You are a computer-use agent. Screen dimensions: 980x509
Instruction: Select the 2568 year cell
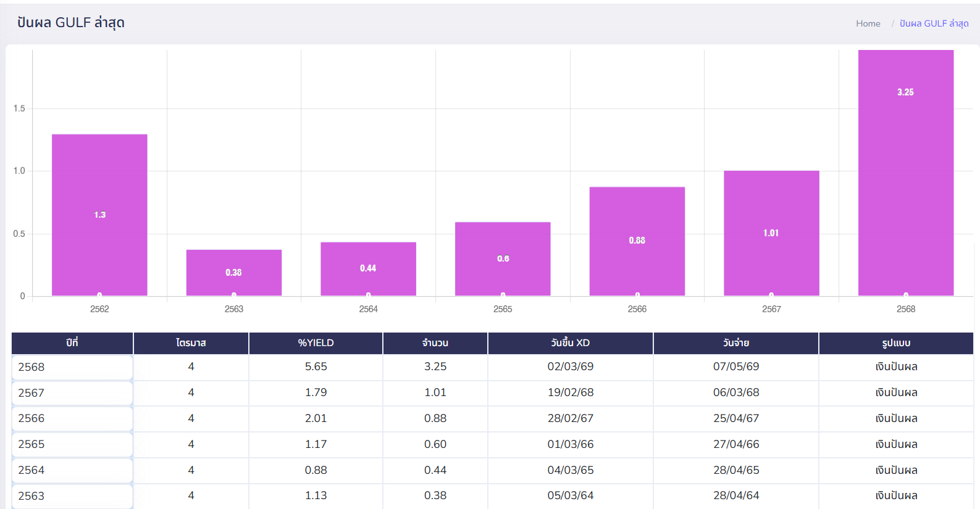point(72,367)
